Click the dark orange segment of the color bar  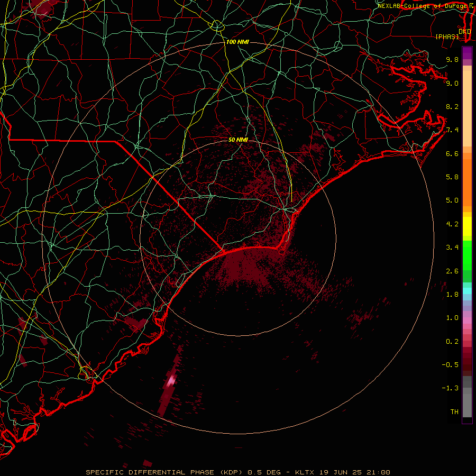pos(467,182)
